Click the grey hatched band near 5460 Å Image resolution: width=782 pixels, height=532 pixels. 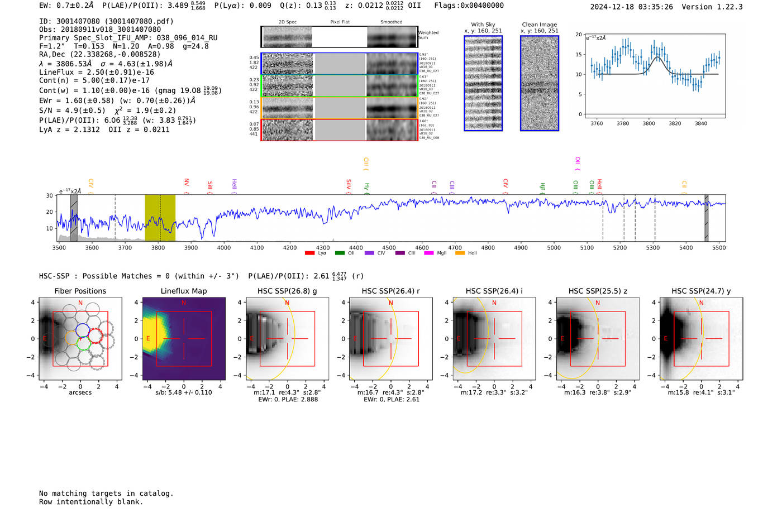[x=707, y=218]
